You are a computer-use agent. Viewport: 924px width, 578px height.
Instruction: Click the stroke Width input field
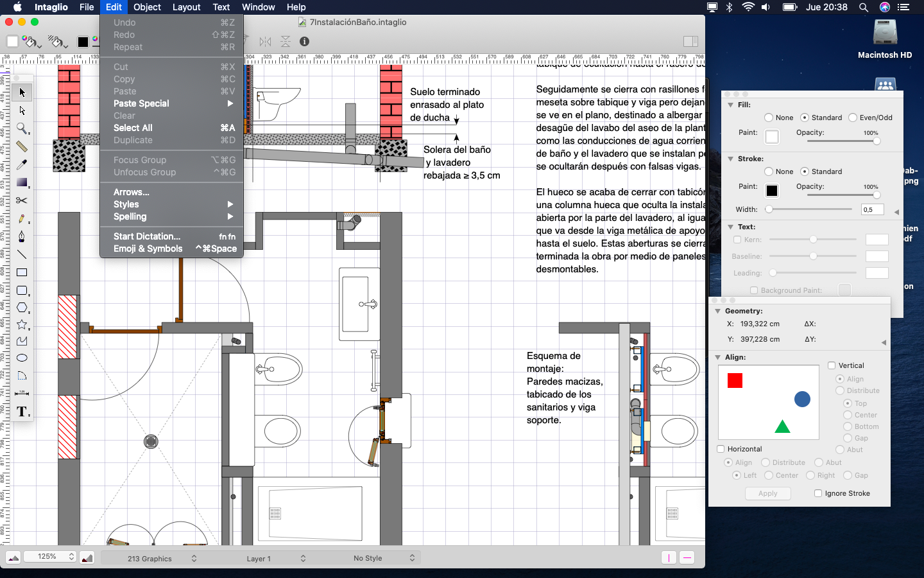point(871,209)
